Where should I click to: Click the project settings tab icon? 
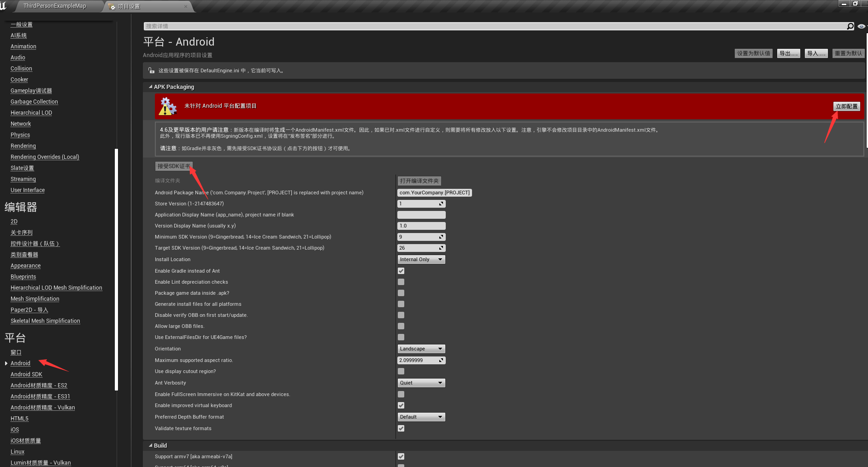point(111,6)
